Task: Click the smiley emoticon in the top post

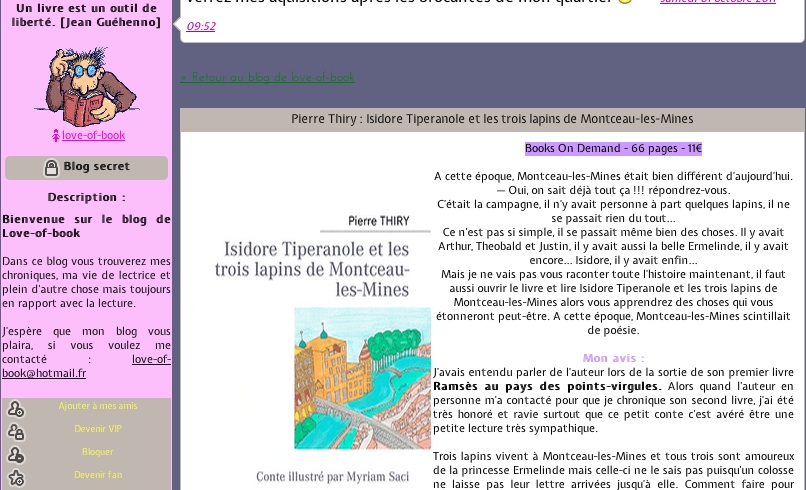Action: (625, 2)
